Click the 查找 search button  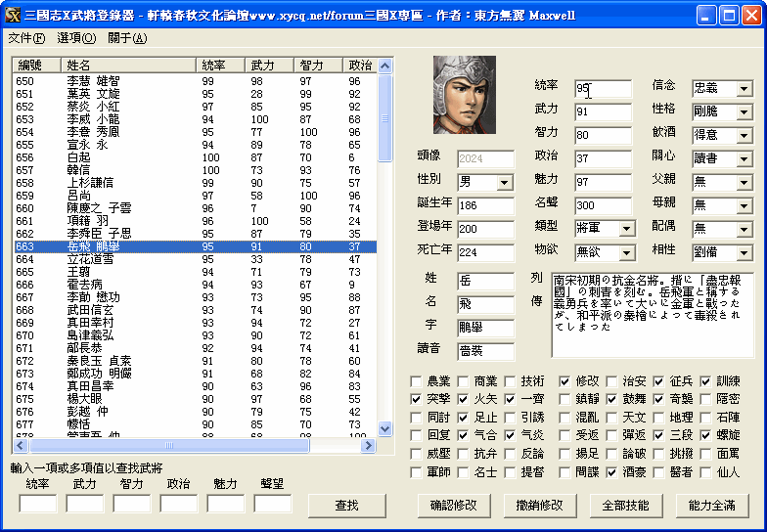(346, 506)
